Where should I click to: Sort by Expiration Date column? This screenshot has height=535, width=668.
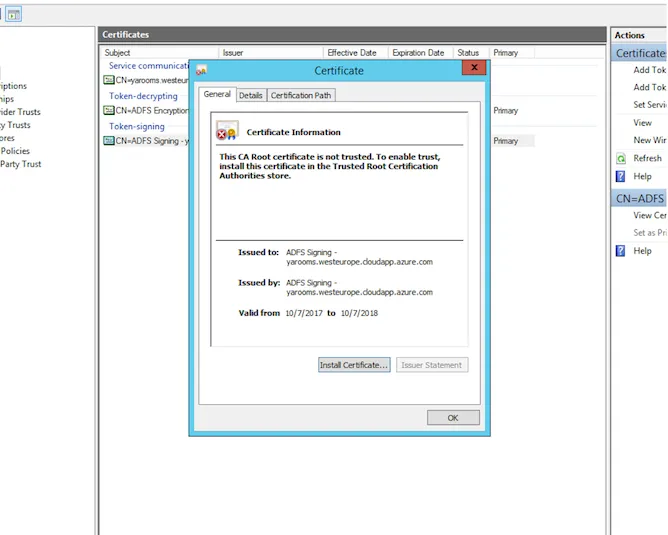point(418,53)
